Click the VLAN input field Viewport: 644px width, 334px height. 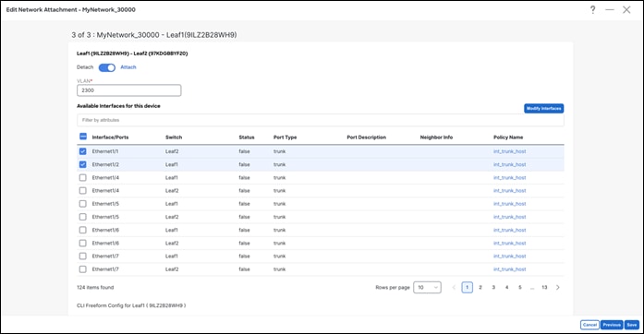click(129, 90)
